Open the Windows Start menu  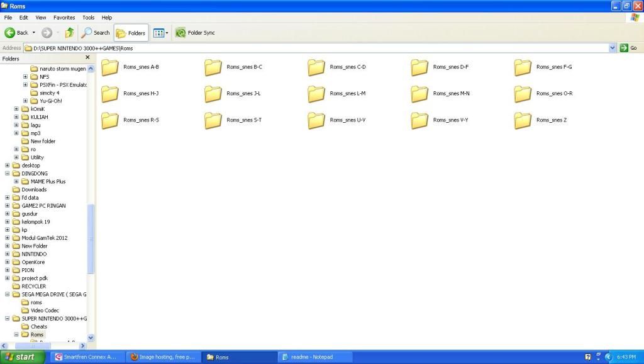tap(22, 357)
